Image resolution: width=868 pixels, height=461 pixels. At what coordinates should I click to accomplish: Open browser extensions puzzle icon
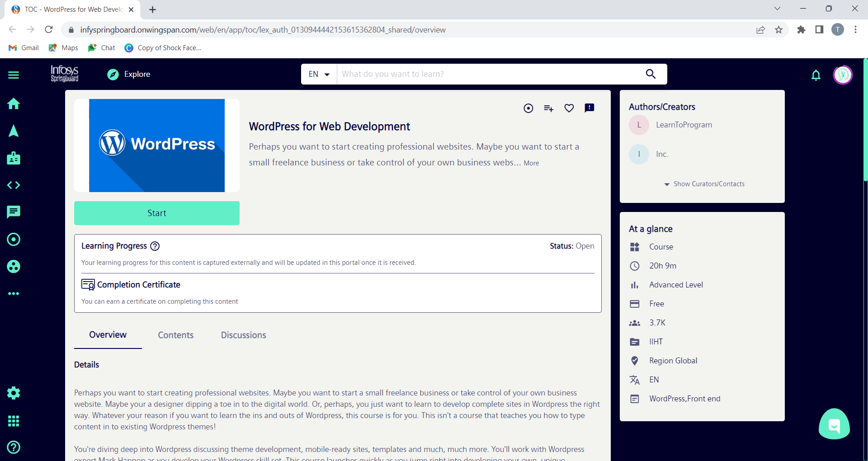pos(801,30)
